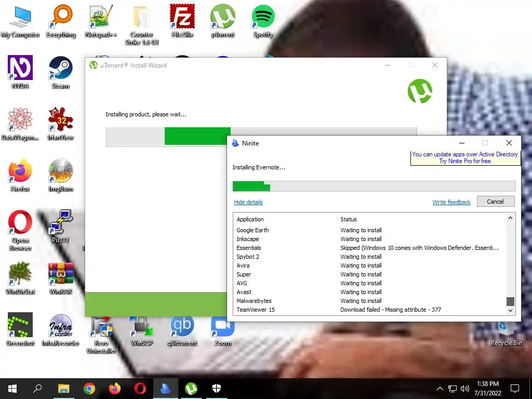Select the Avira application row
This screenshot has width=532, height=399.
pos(369,265)
